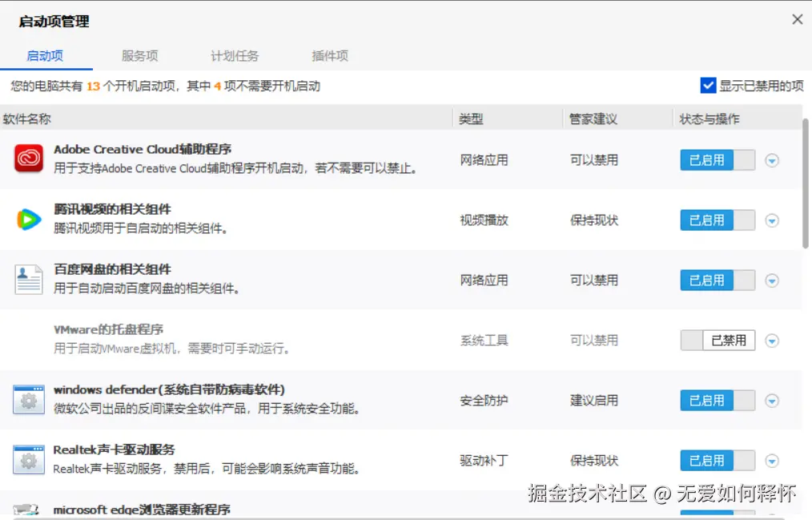Click 视频播放 type in 腾讯视频 row
Image resolution: width=812 pixels, height=520 pixels.
point(484,220)
